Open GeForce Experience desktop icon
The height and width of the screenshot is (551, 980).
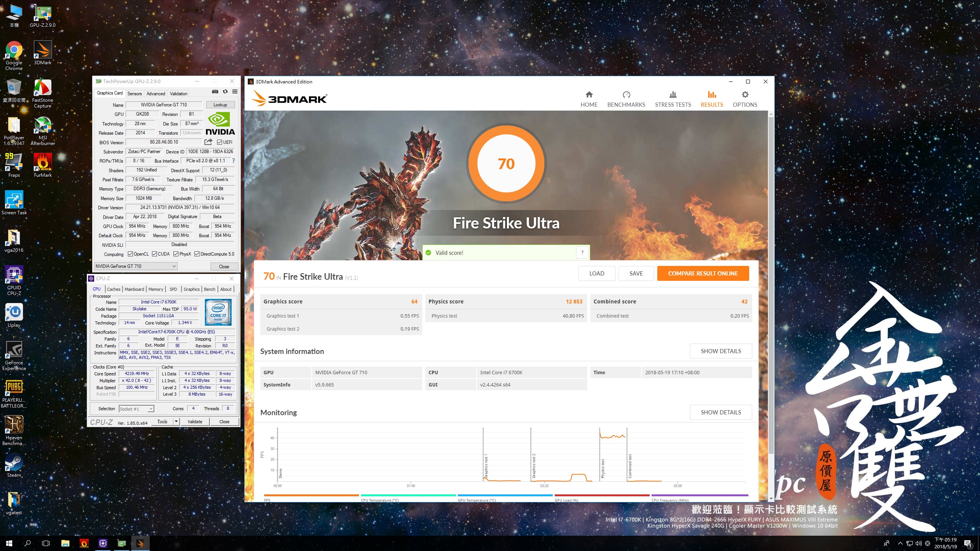click(x=14, y=356)
